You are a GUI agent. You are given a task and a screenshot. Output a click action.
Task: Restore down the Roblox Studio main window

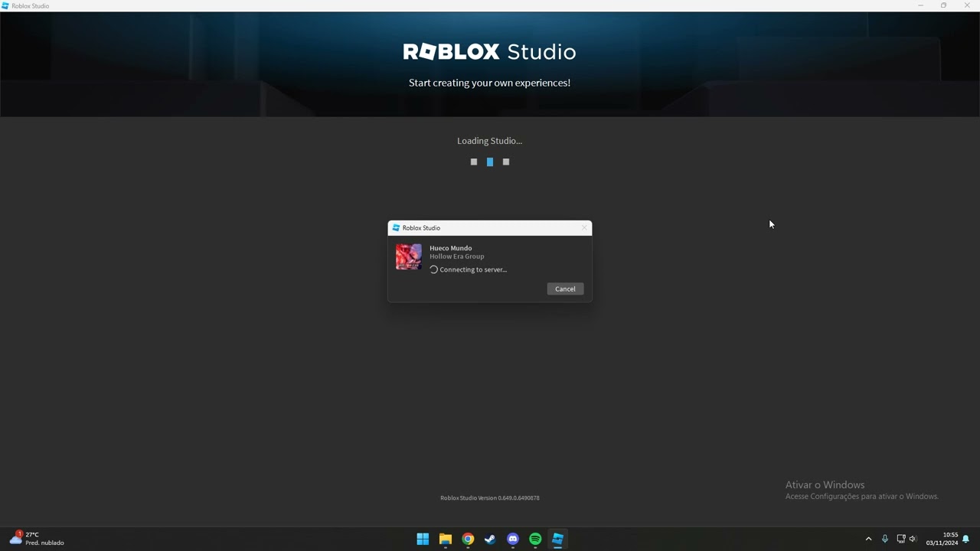click(x=943, y=5)
